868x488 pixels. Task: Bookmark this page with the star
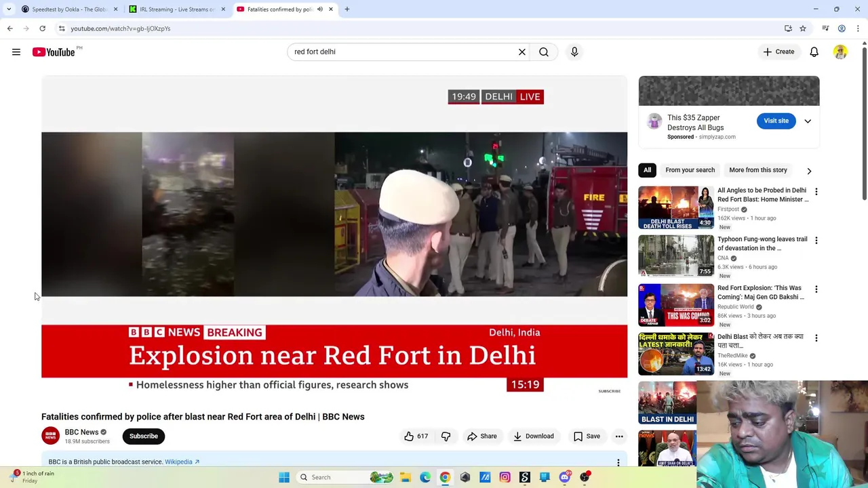pos(802,28)
